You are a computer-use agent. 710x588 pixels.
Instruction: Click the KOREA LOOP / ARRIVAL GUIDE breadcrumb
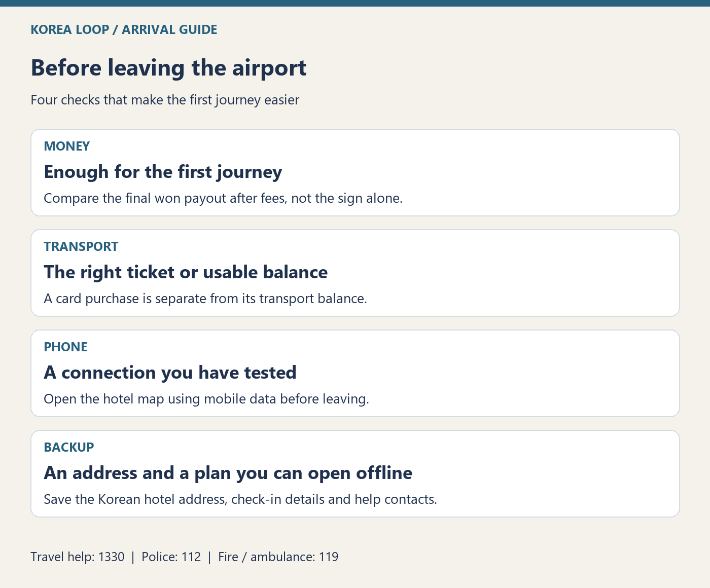pyautogui.click(x=124, y=29)
